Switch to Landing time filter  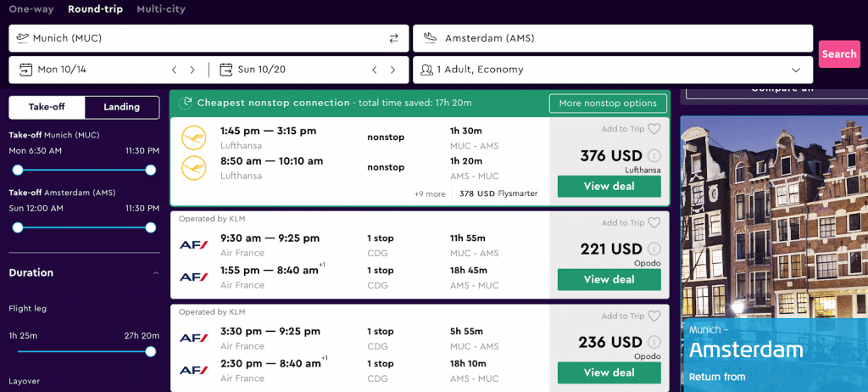pos(122,107)
